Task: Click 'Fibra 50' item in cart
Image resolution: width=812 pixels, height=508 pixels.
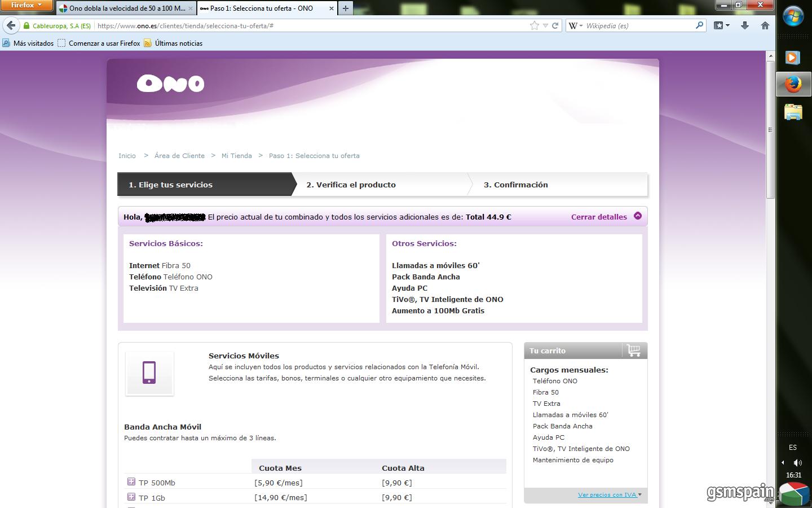Action: (x=546, y=392)
